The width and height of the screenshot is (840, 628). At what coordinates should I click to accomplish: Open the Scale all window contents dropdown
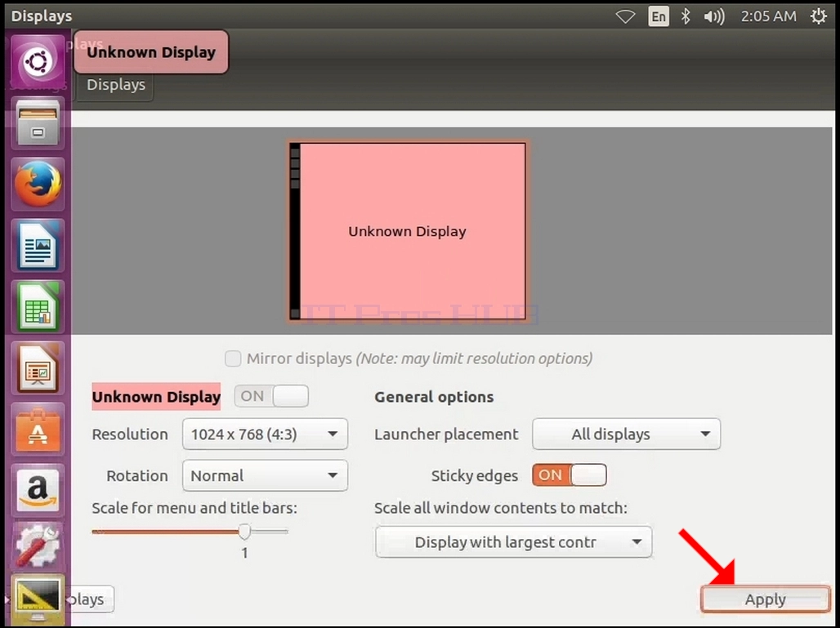pos(514,541)
